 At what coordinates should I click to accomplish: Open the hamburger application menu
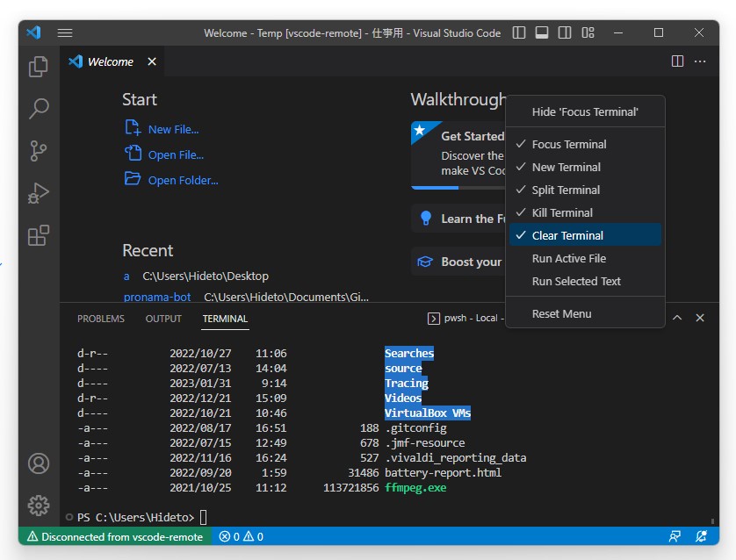pos(65,32)
